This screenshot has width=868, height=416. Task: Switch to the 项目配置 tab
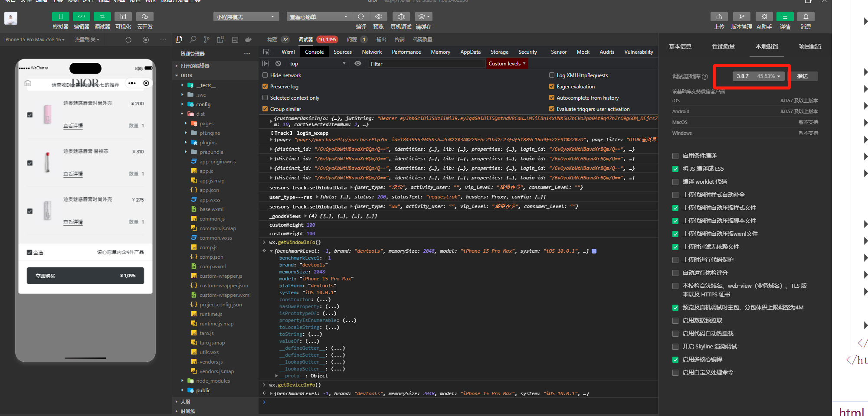pyautogui.click(x=810, y=46)
